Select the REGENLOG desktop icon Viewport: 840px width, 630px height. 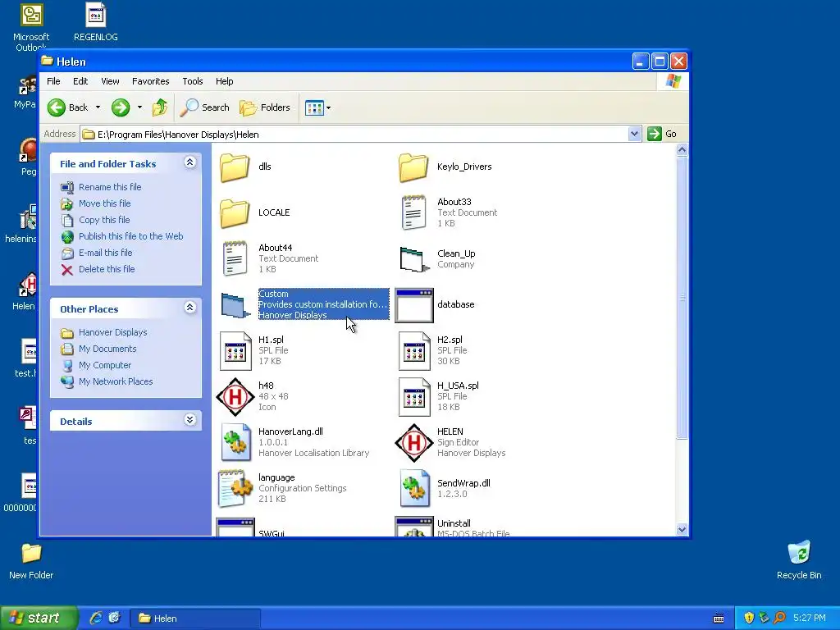click(x=96, y=22)
